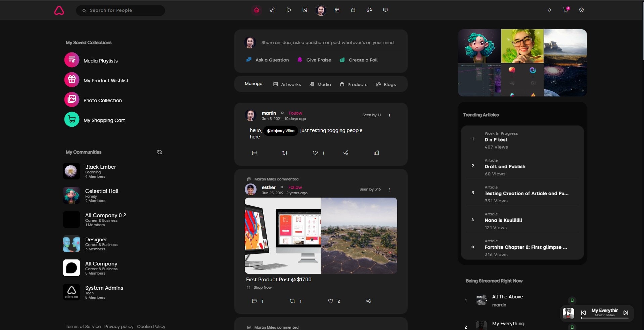
Task: Select Media in the Manage row
Action: click(x=320, y=84)
